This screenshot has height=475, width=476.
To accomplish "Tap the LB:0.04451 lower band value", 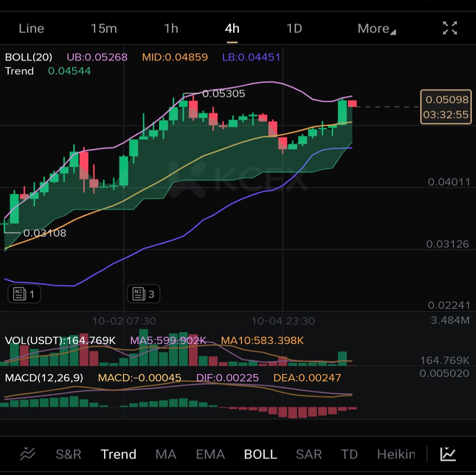I will coord(251,57).
